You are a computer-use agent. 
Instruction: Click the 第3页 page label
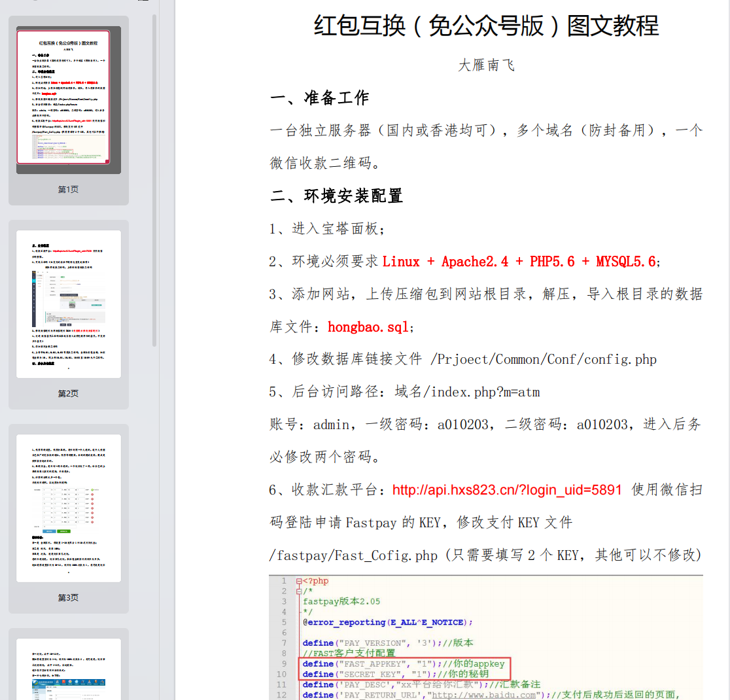click(68, 597)
